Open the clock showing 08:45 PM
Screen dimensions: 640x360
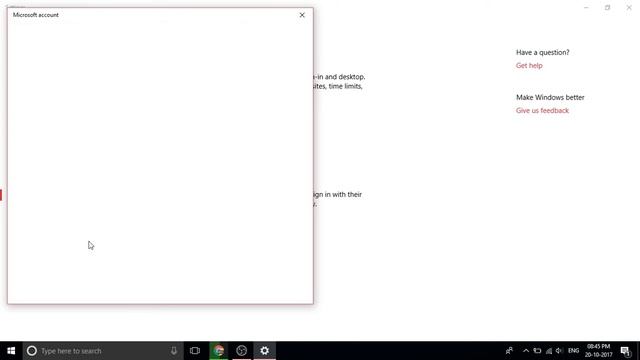click(x=598, y=351)
